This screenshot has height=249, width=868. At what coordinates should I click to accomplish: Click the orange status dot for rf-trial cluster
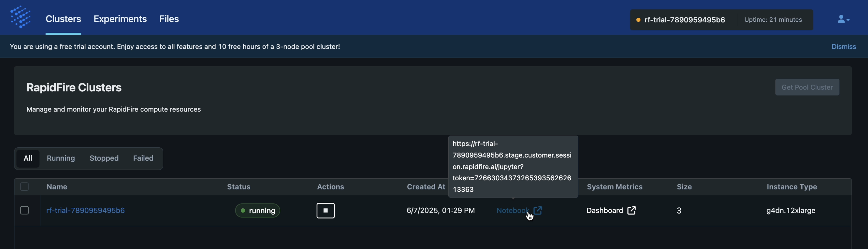point(638,20)
